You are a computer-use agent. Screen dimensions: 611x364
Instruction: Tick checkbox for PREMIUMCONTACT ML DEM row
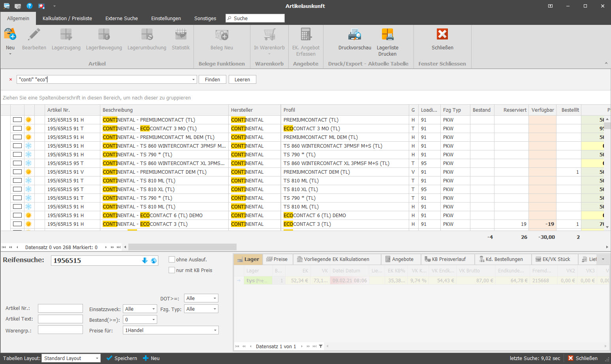[17, 137]
